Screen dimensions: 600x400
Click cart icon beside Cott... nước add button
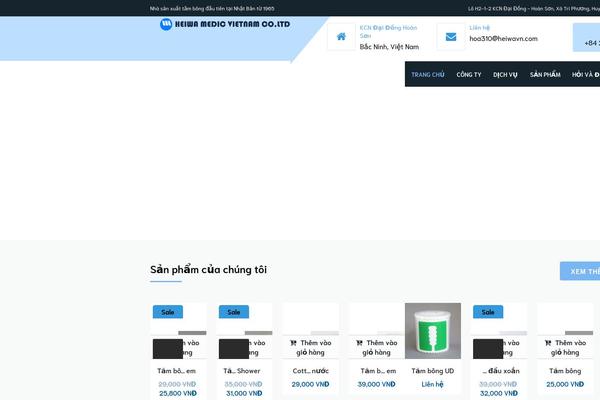pos(293,343)
